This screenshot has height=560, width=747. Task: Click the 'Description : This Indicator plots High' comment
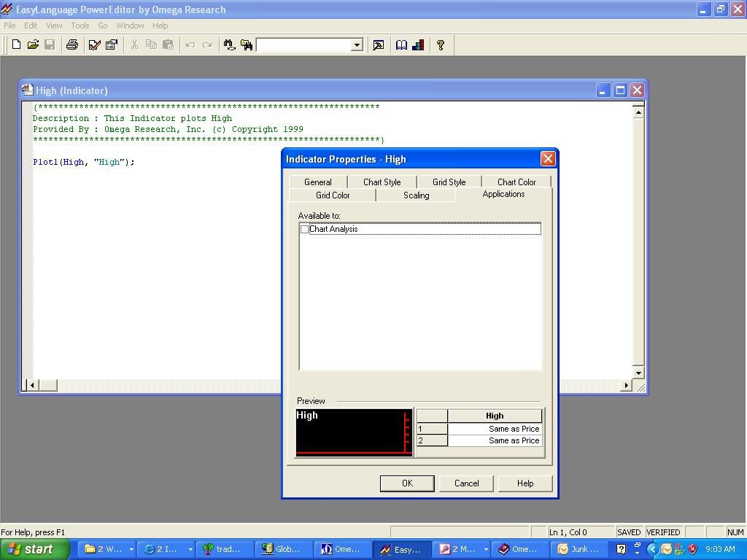tap(133, 118)
